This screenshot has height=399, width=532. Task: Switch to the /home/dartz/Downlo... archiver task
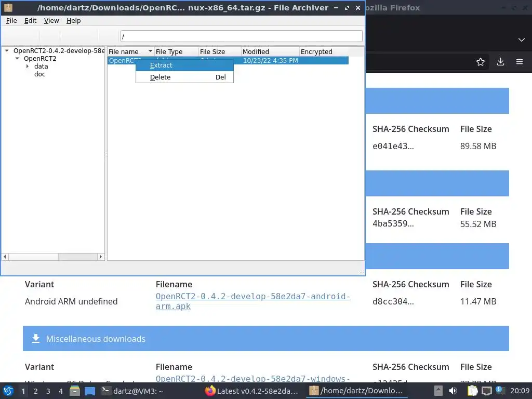[x=356, y=391]
